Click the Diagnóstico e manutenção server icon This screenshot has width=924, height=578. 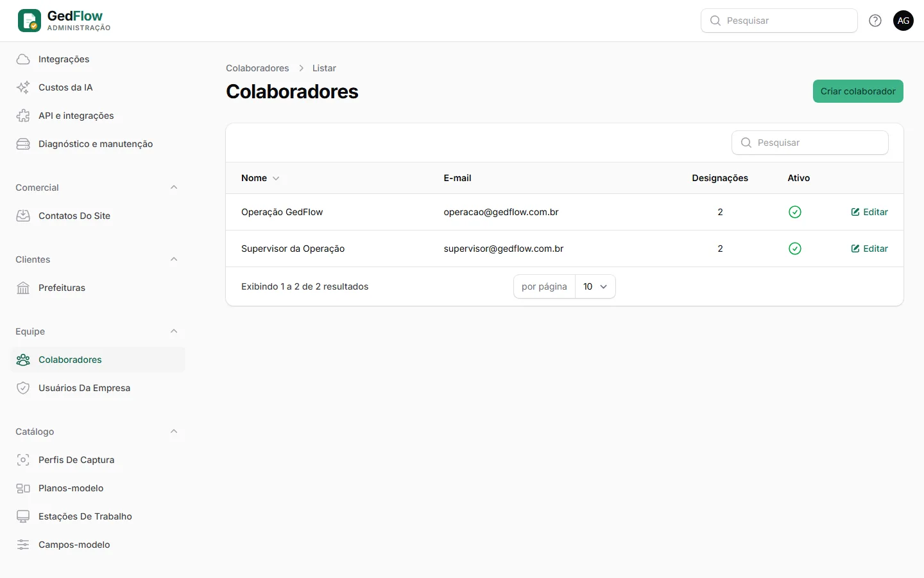[23, 144]
